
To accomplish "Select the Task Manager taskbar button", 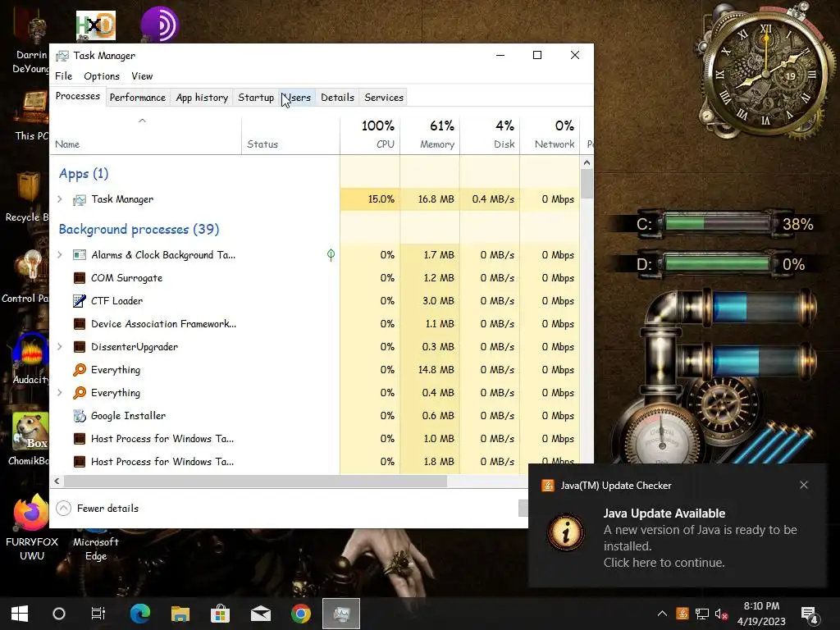I will 341,614.
